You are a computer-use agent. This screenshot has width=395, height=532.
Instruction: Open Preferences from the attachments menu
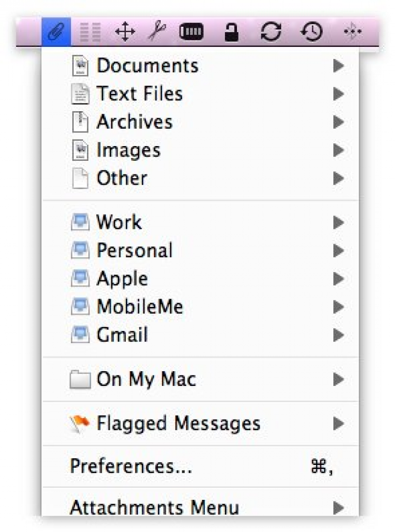131,467
